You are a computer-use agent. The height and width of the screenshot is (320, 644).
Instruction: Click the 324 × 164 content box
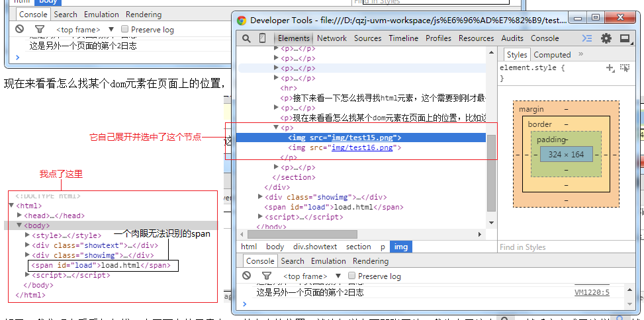[x=566, y=155]
